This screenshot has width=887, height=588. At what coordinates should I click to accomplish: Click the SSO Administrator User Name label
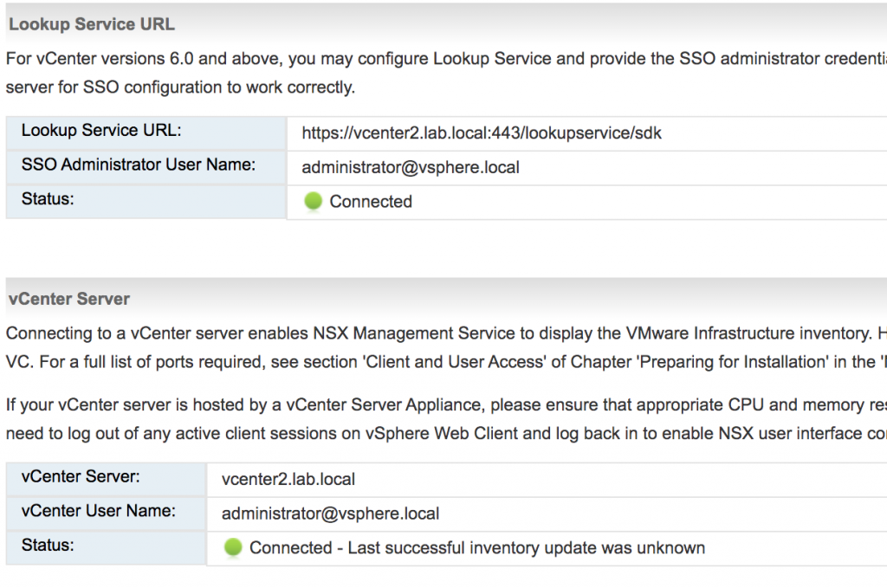(139, 165)
